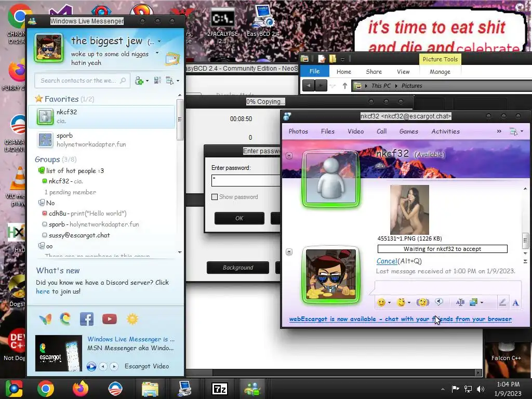Switch to handwriting pen mode
Viewport: 532px width, 399px height.
[502, 302]
